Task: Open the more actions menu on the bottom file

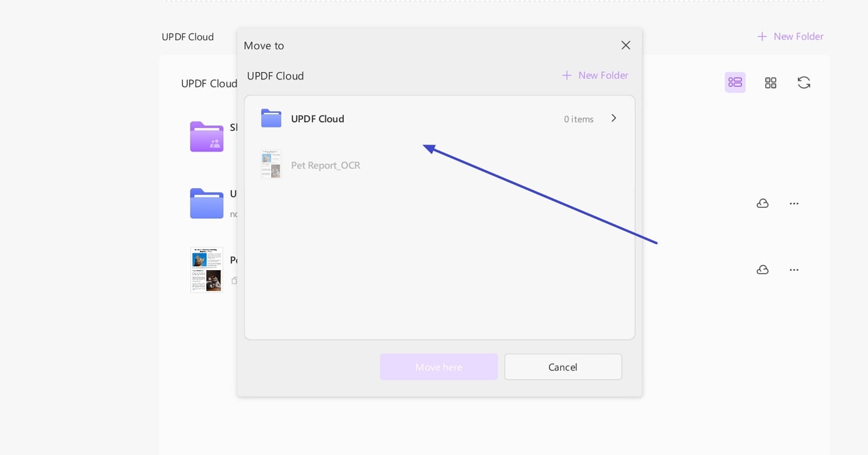Action: click(794, 270)
